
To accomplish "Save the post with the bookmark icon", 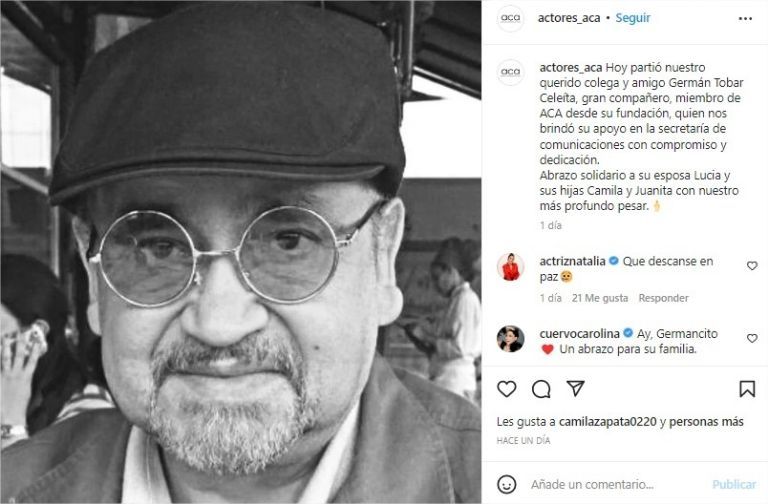I will [747, 389].
